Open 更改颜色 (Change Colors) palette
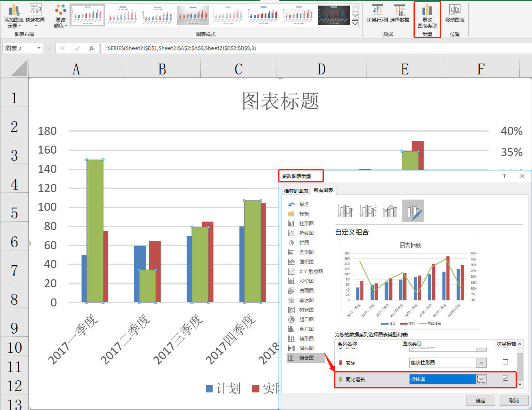Screen dimensions: 532x410 tap(61, 16)
